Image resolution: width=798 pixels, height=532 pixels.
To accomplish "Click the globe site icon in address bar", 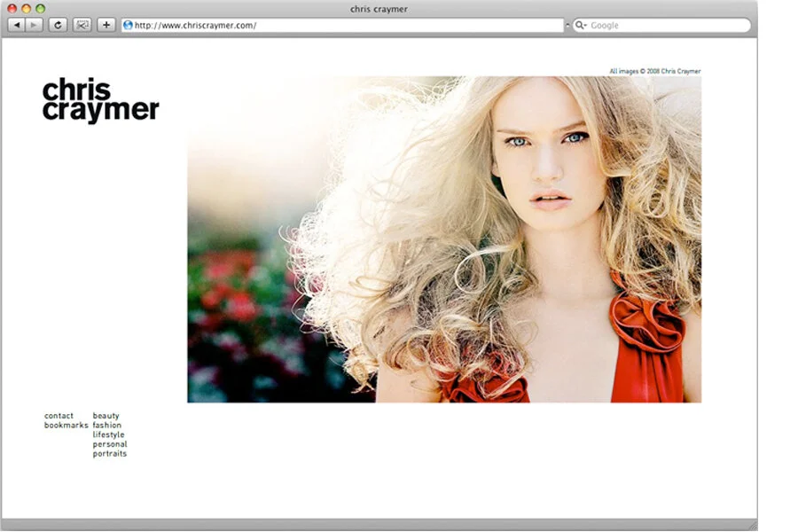I will point(128,25).
